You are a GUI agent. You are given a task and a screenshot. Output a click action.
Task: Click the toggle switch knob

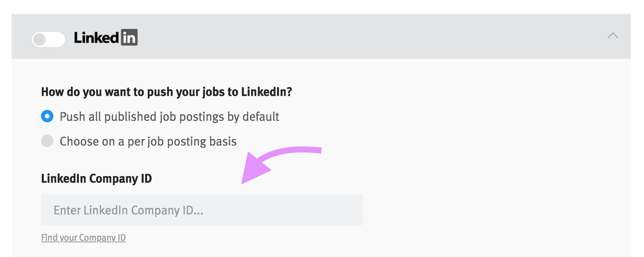coord(40,39)
